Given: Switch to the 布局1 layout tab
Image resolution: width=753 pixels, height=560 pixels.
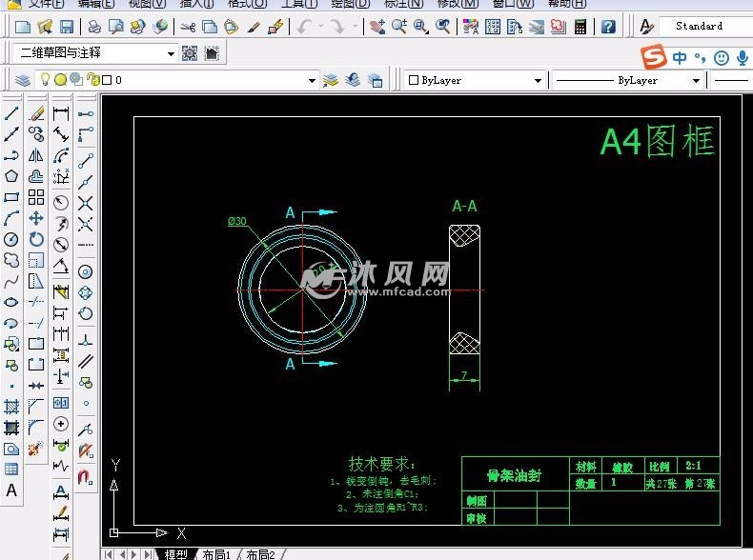Looking at the screenshot, I should [216, 554].
